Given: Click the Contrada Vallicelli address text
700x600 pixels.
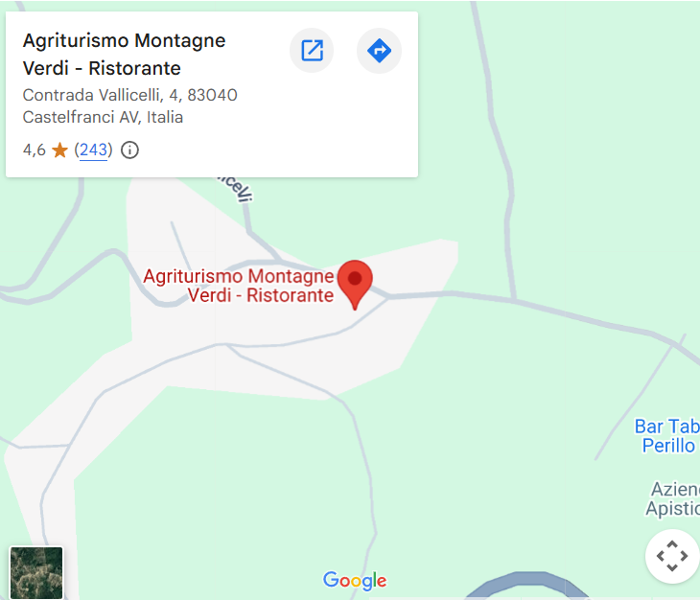Looking at the screenshot, I should pyautogui.click(x=129, y=95).
